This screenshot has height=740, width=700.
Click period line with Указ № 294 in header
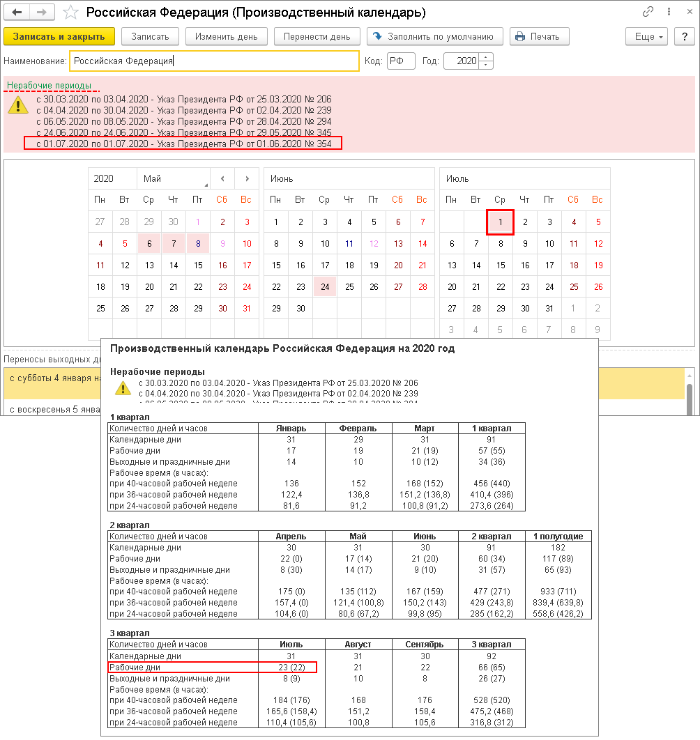click(184, 121)
